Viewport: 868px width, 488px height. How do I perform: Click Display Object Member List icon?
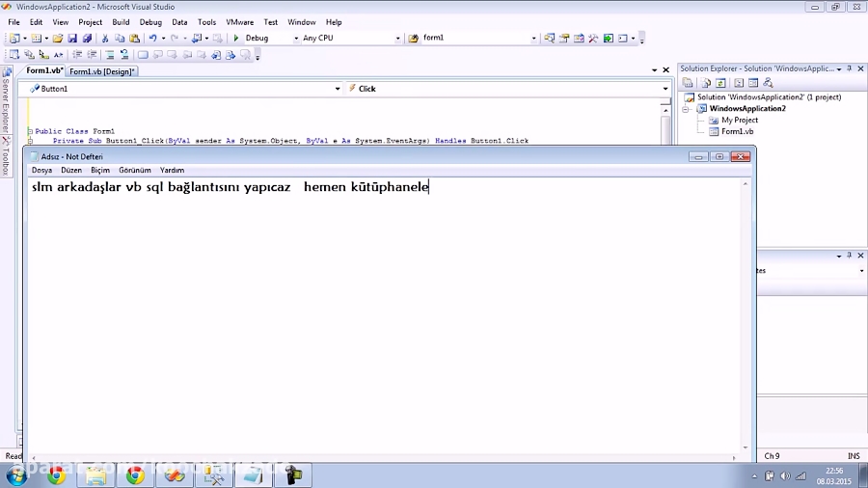point(14,54)
